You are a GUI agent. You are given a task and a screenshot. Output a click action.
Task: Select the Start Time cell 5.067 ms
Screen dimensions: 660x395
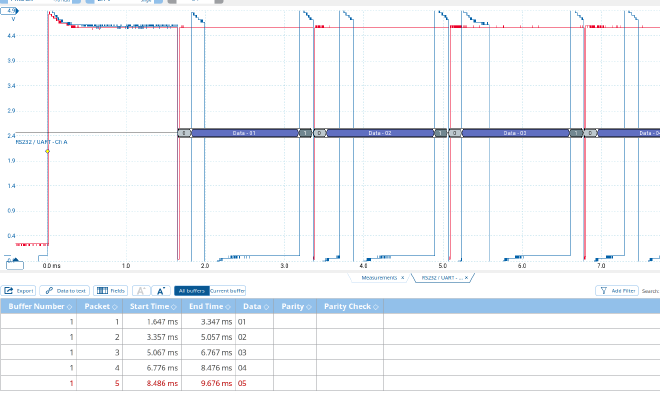pyautogui.click(x=152, y=352)
